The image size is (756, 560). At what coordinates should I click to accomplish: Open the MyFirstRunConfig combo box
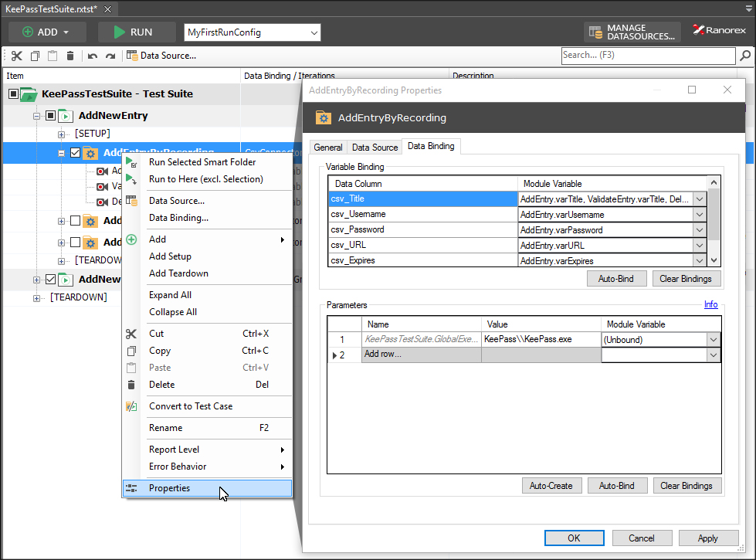(253, 32)
